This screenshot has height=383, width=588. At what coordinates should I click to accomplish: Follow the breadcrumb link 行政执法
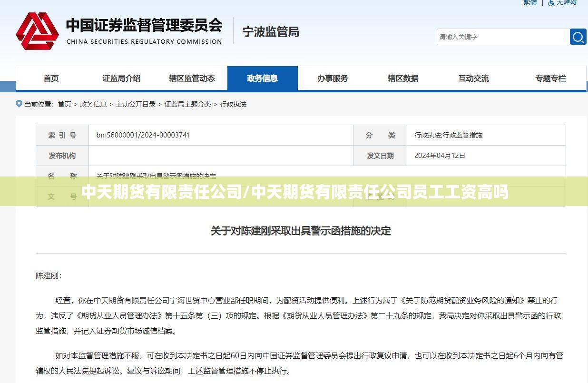233,104
